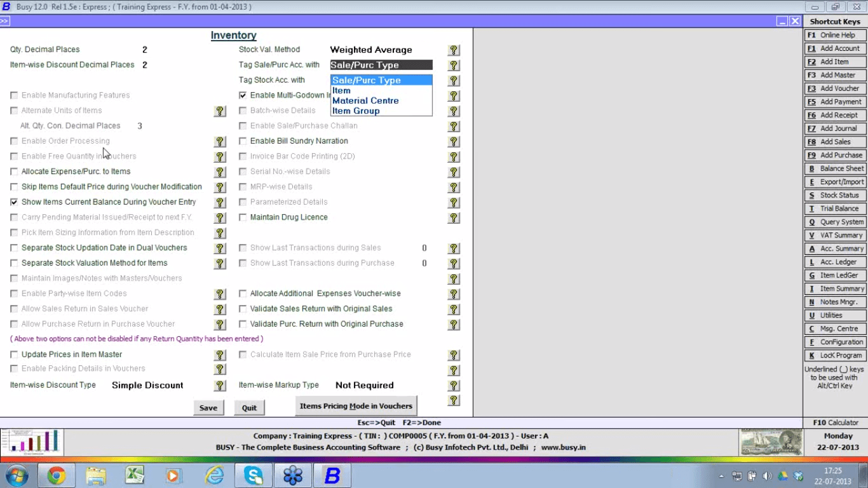Open help icon for Separate Stock Updation Date
The height and width of the screenshot is (488, 868).
click(220, 248)
